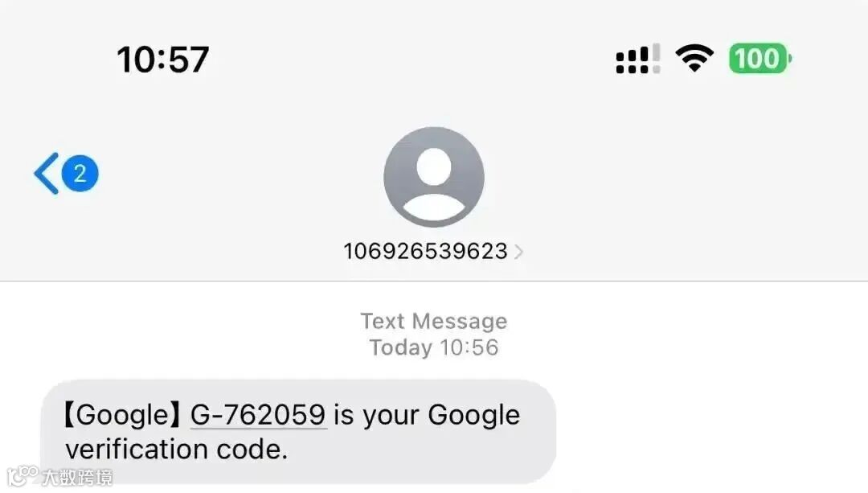This screenshot has width=868, height=493.
Task: Tap the blue back chevron arrow
Action: tap(47, 174)
